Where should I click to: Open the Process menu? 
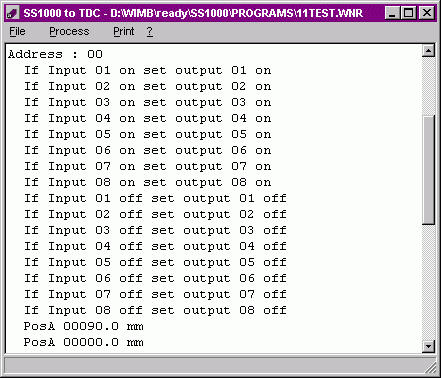pos(69,31)
